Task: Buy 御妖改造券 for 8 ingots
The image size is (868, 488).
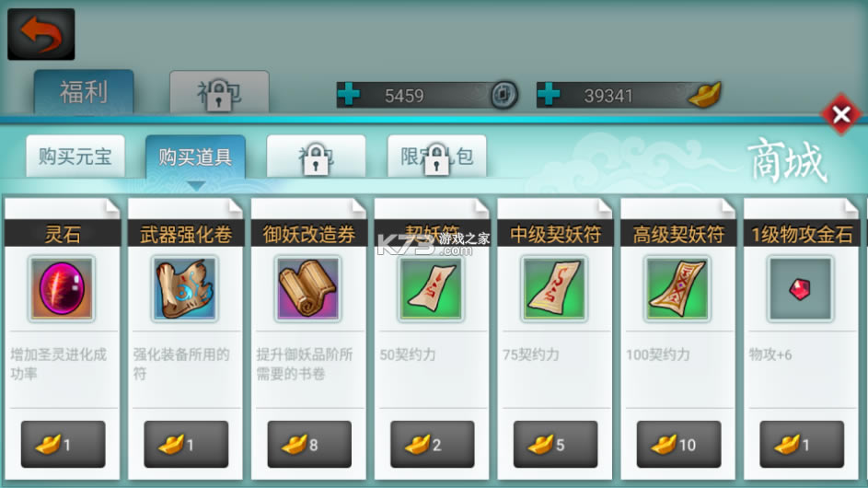Action: [x=309, y=444]
